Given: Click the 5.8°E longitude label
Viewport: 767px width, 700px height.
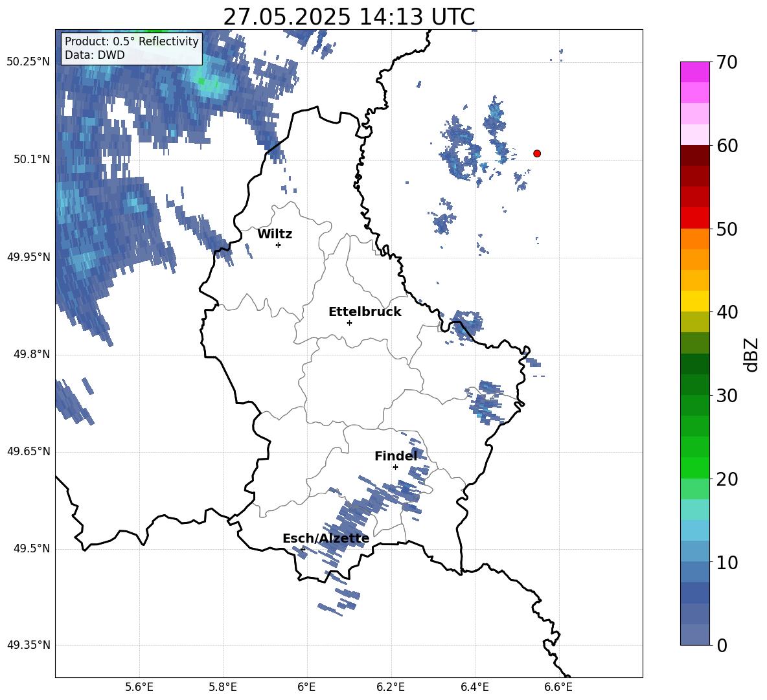Looking at the screenshot, I should 223,687.
